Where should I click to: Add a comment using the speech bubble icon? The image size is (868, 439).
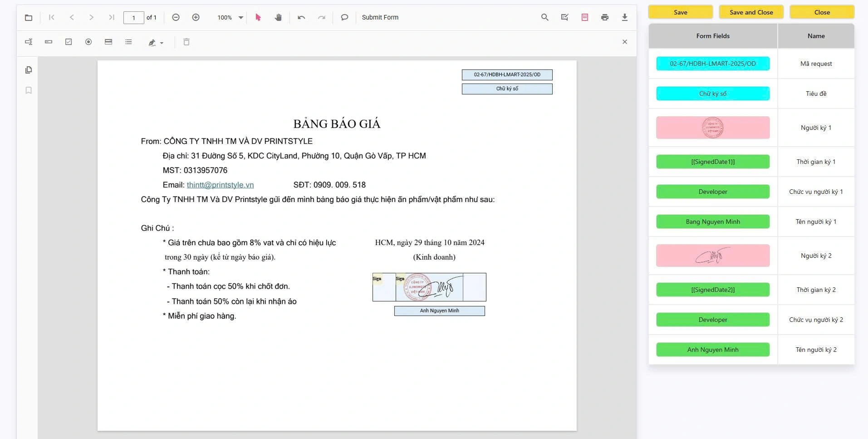click(344, 17)
